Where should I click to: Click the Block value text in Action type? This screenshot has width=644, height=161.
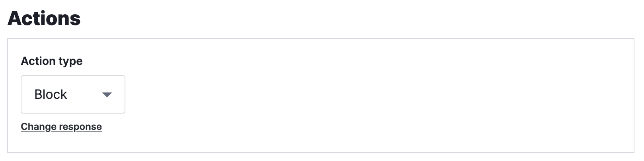51,94
